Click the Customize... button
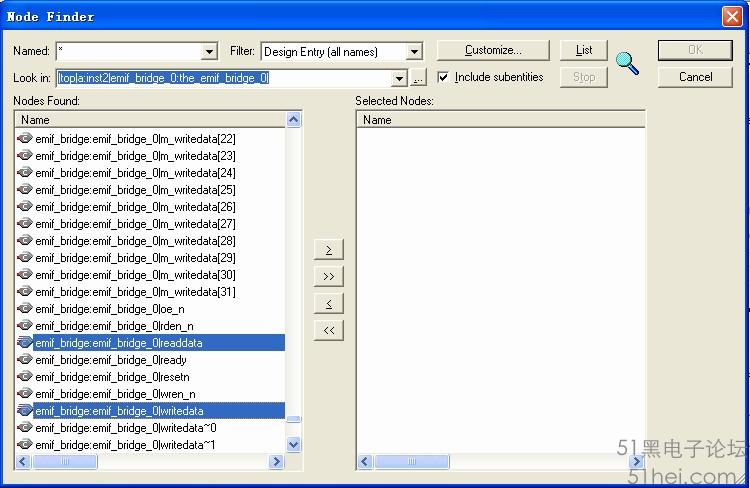 [x=493, y=50]
